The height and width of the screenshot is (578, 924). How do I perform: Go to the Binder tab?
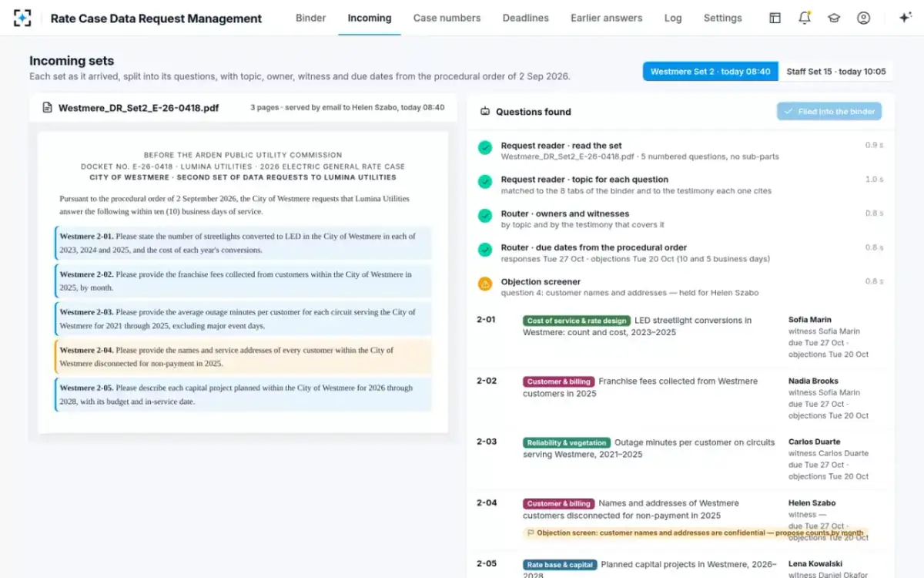311,18
